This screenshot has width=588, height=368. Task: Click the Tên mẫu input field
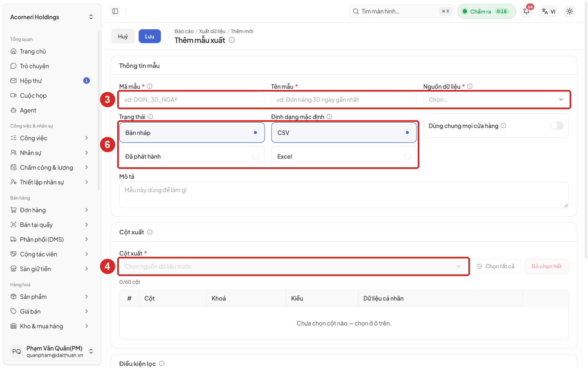click(x=344, y=100)
